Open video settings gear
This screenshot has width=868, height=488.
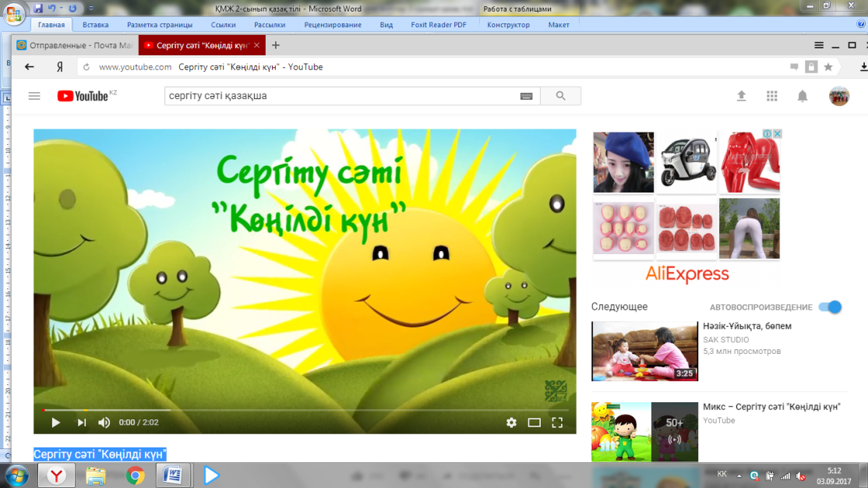(x=511, y=423)
